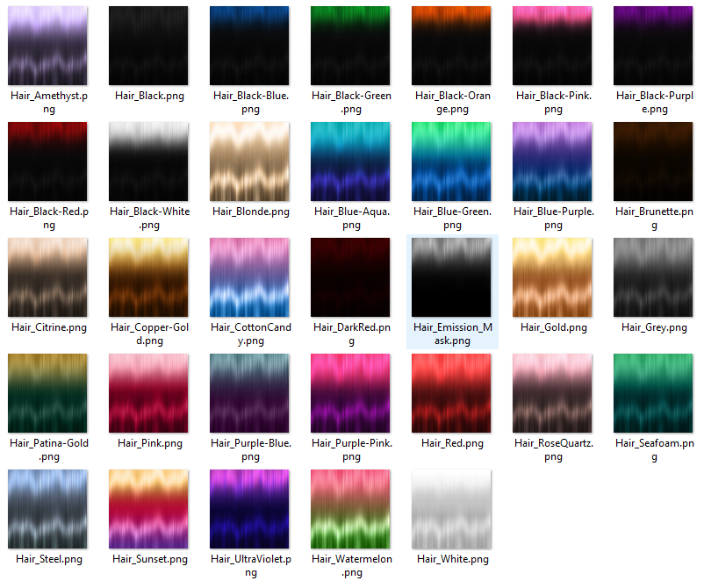The image size is (704, 588).
Task: Select Hair_Watermelon.png texture file
Action: 350,508
